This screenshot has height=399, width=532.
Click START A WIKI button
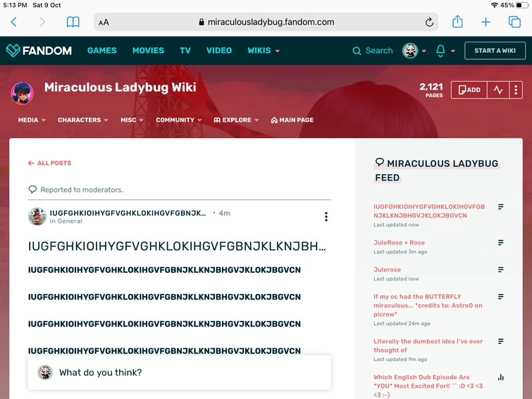pos(495,51)
